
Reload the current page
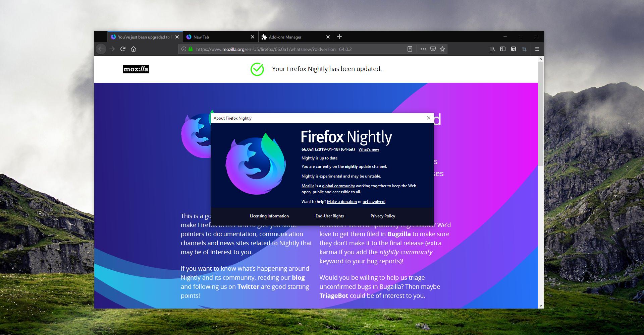pos(123,49)
